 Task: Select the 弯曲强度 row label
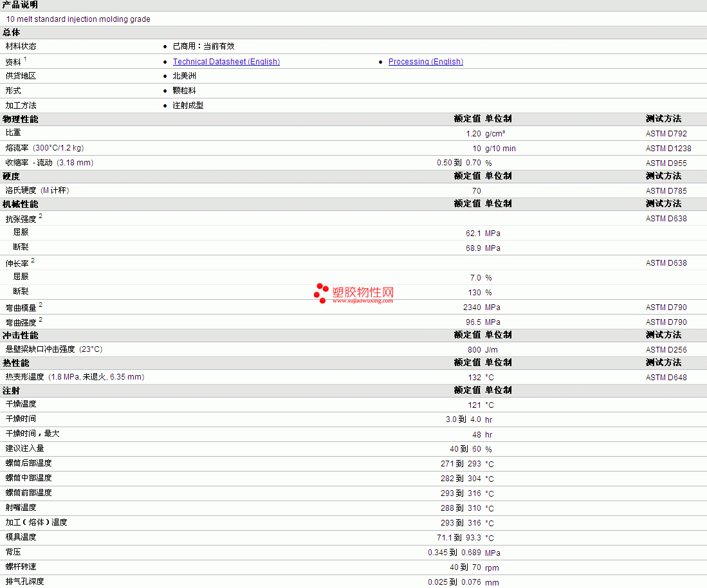coord(21,323)
